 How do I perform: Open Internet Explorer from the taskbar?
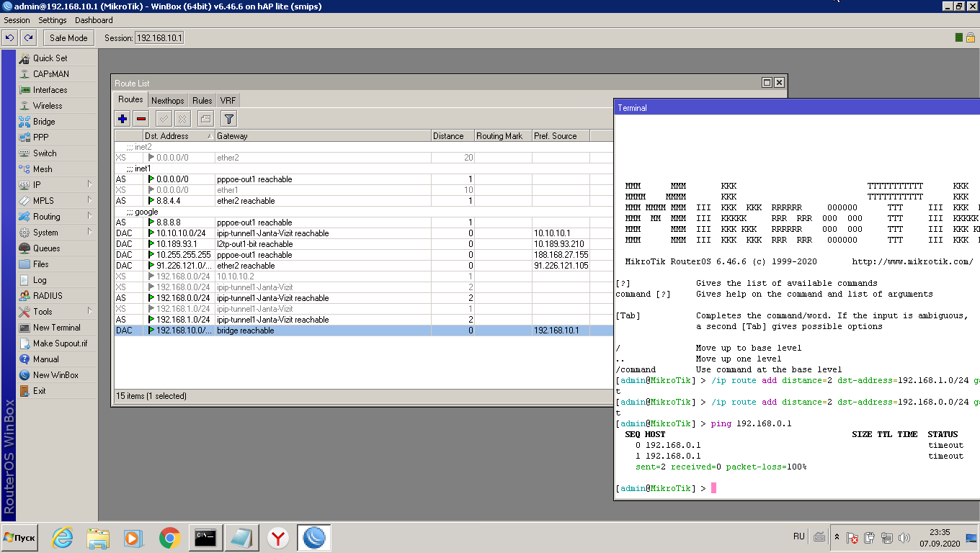click(x=63, y=538)
